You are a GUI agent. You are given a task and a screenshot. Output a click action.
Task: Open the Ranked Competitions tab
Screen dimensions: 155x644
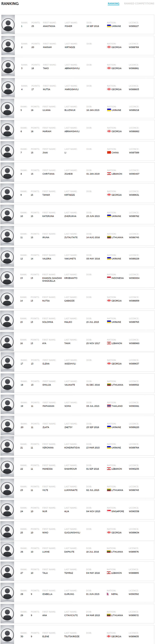coord(139,4)
